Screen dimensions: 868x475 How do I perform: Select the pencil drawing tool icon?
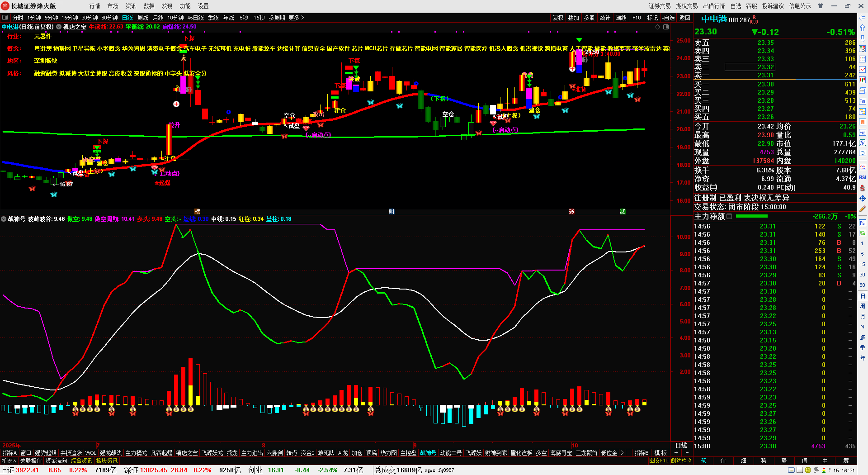(x=862, y=209)
